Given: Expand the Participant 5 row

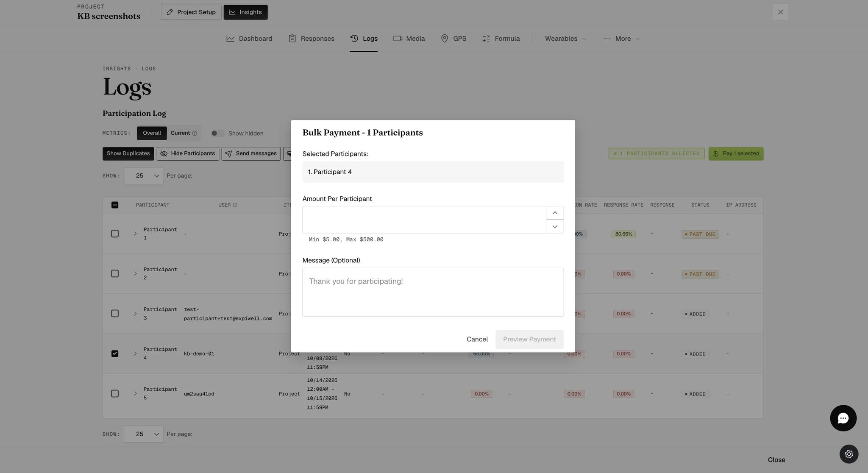Looking at the screenshot, I should tap(135, 394).
